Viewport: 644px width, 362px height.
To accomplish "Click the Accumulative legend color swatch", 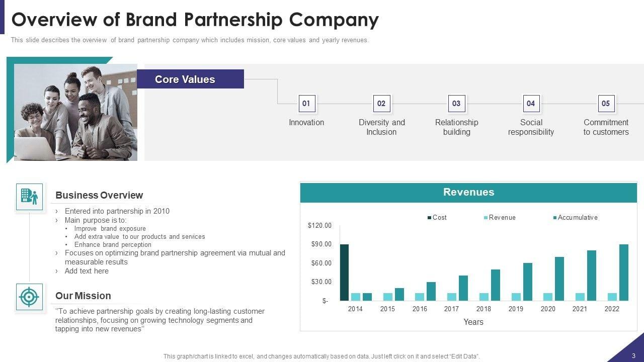I will pyautogui.click(x=555, y=218).
